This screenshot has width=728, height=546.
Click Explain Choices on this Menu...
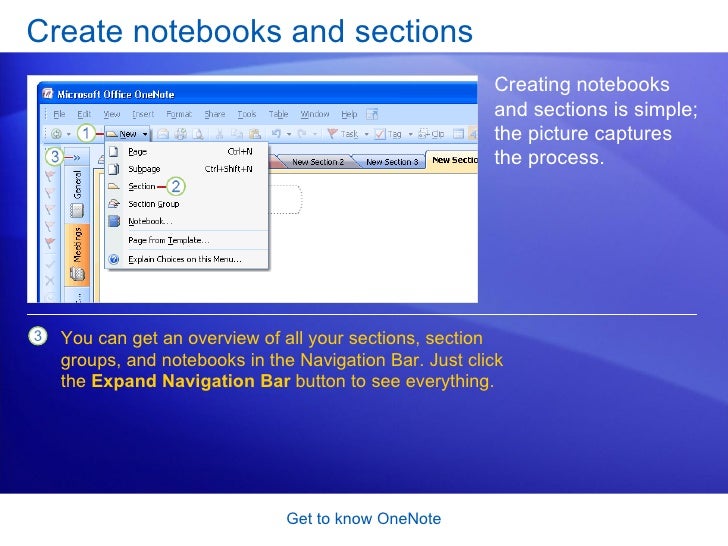(187, 259)
